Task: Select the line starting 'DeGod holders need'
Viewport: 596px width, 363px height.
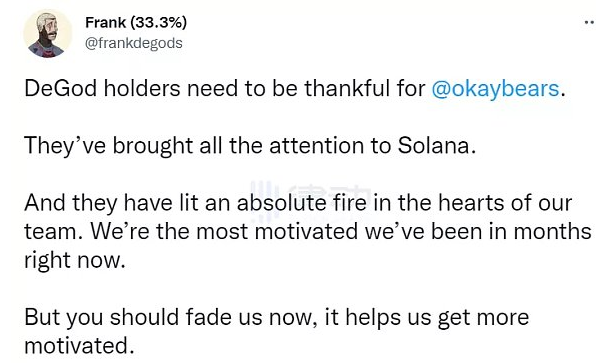Action: 295,89
